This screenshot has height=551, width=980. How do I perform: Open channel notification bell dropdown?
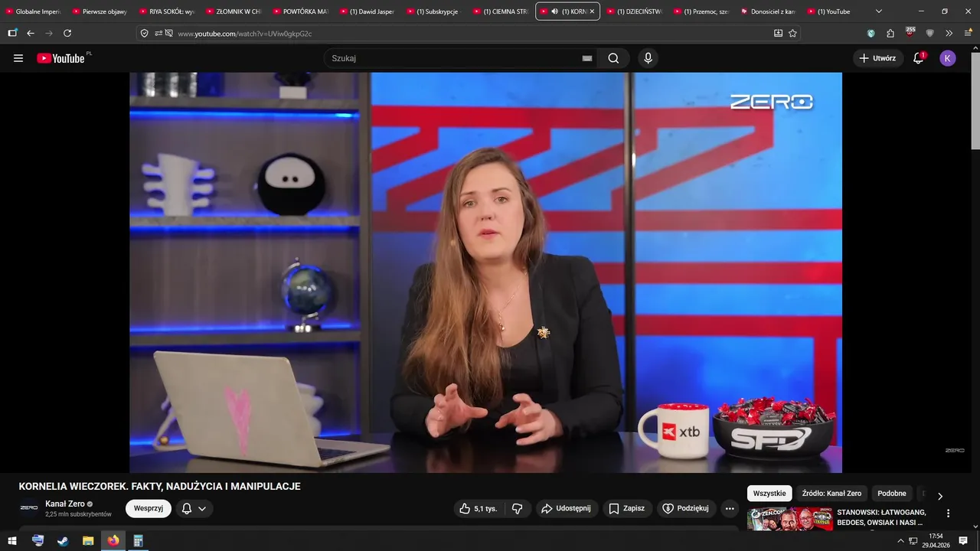coord(194,508)
